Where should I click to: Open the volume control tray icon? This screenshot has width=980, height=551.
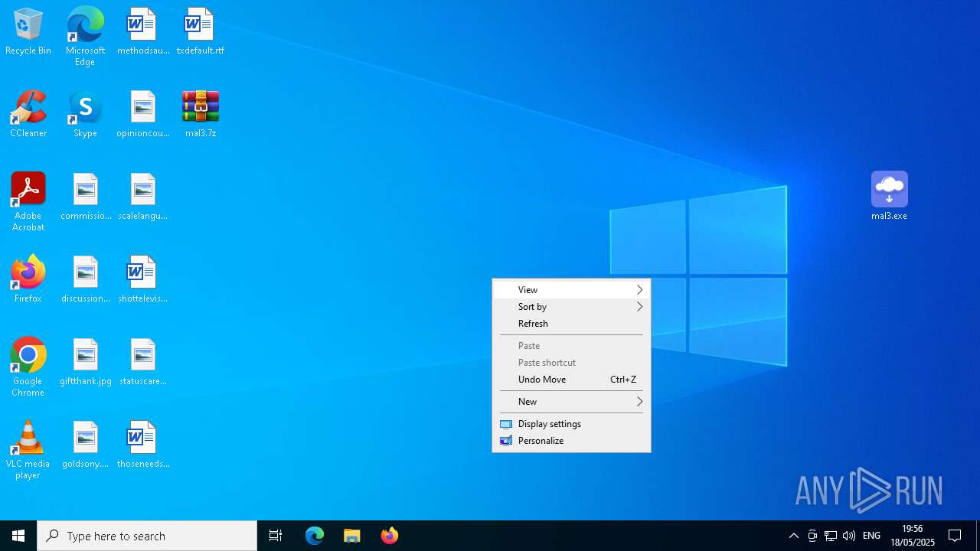(x=848, y=536)
